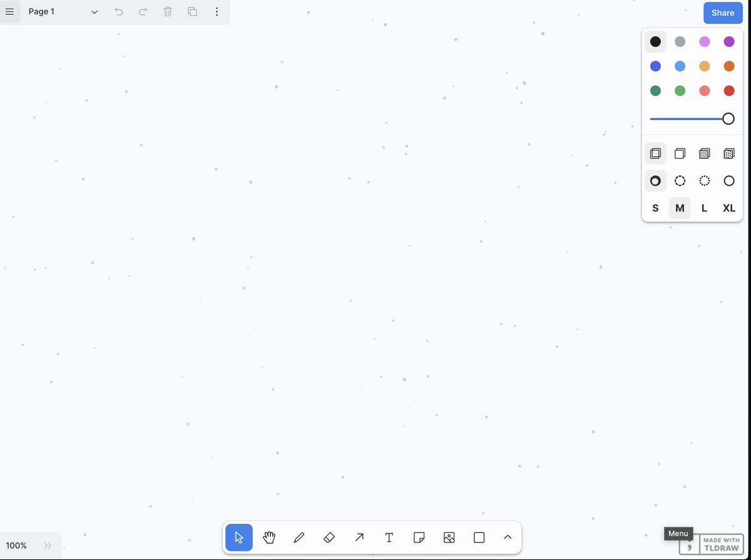
Task: Pick the orange color swatch
Action: pos(729,66)
